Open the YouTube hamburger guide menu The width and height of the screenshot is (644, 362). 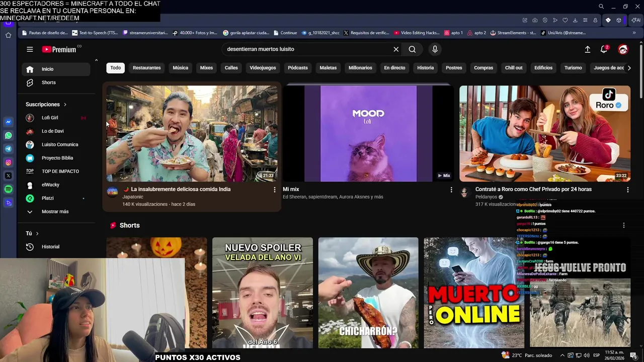click(30, 49)
